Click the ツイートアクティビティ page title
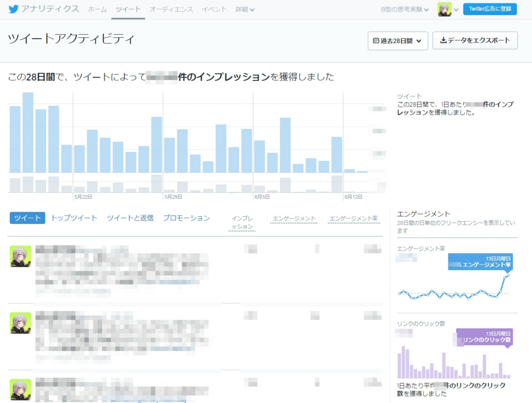The image size is (532, 403). point(71,39)
